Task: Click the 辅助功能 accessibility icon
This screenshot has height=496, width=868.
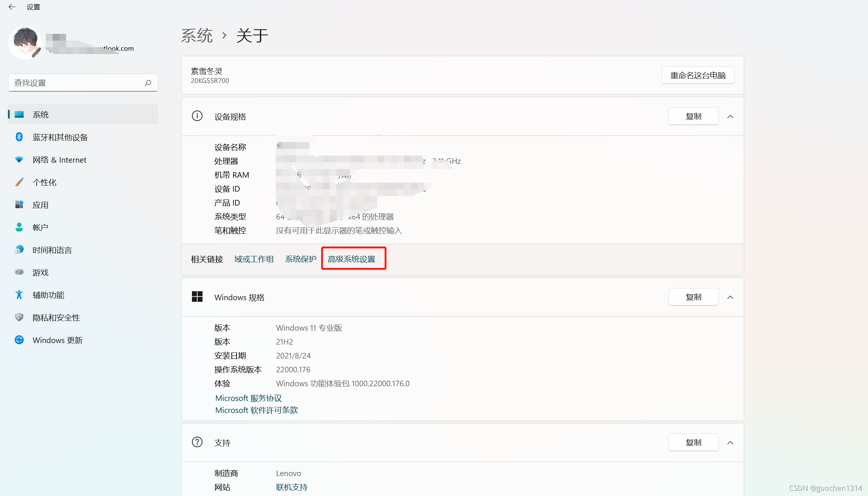Action: point(19,295)
